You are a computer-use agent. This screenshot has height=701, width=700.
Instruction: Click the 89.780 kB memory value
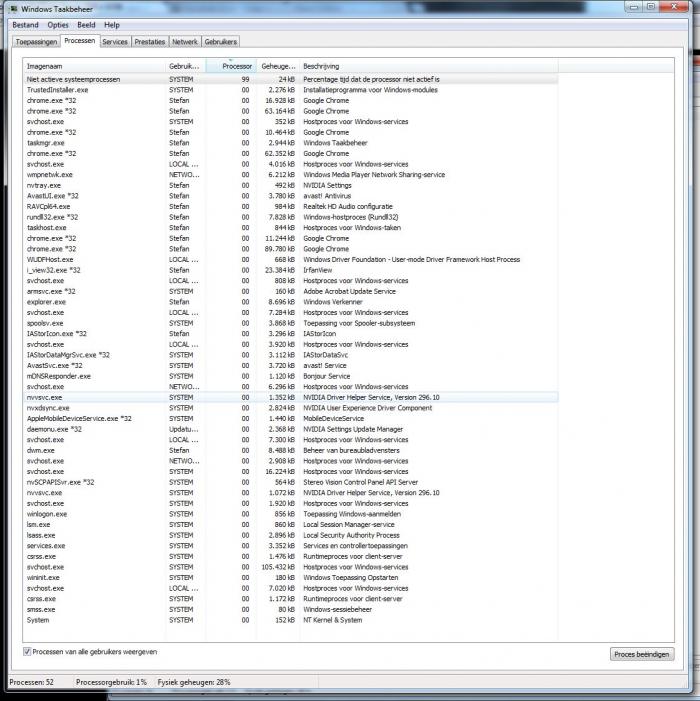point(279,249)
